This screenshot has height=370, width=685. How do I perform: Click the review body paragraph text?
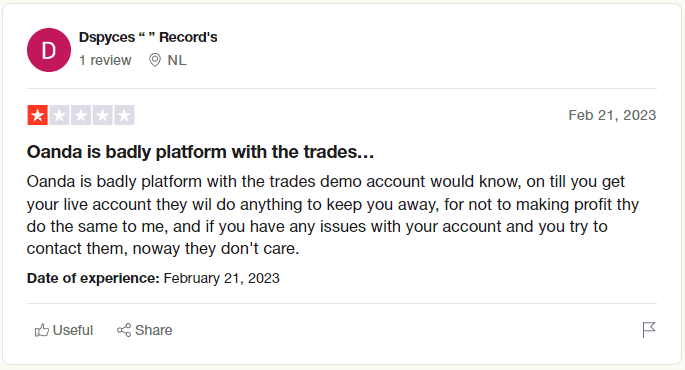pyautogui.click(x=332, y=215)
